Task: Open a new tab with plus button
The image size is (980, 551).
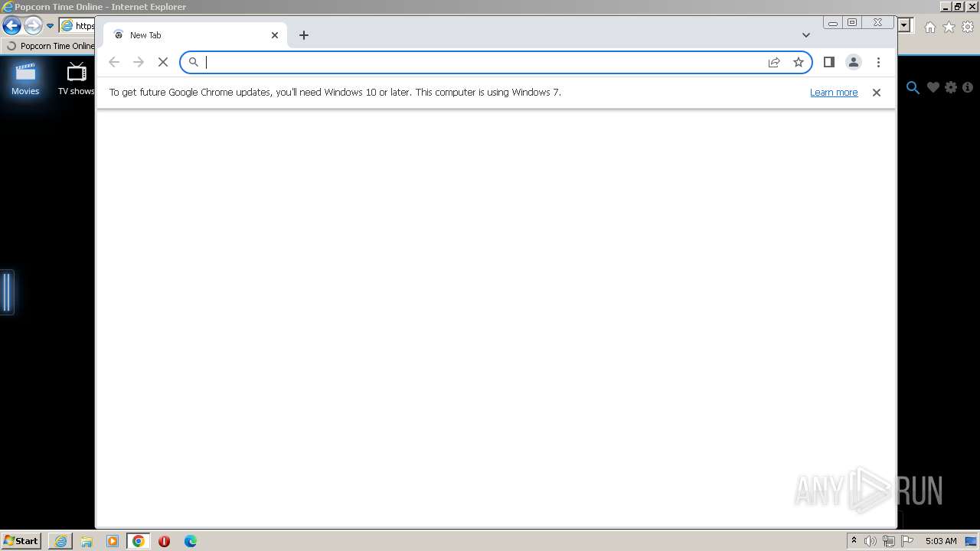Action: tap(304, 35)
